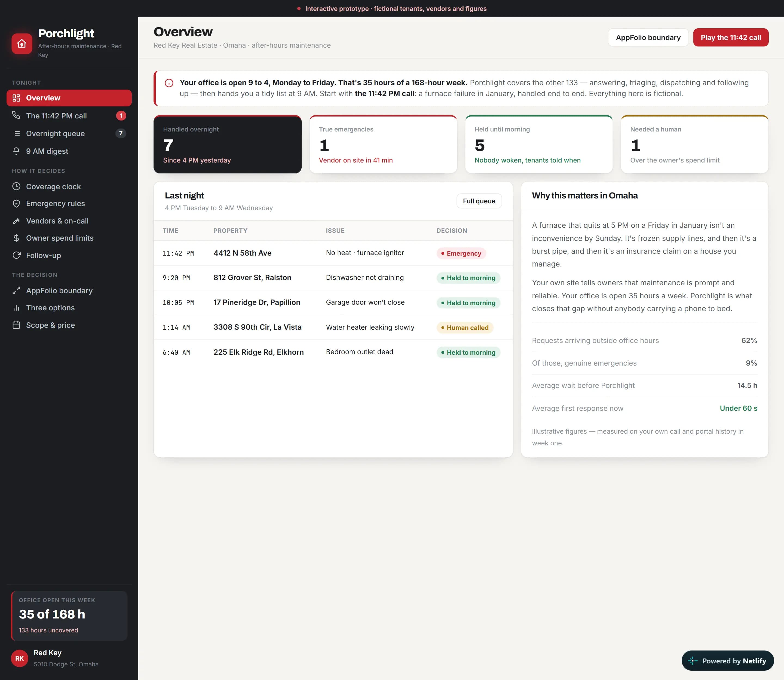
Task: Click the dollar icon beside Owner spend limits
Action: coord(16,238)
